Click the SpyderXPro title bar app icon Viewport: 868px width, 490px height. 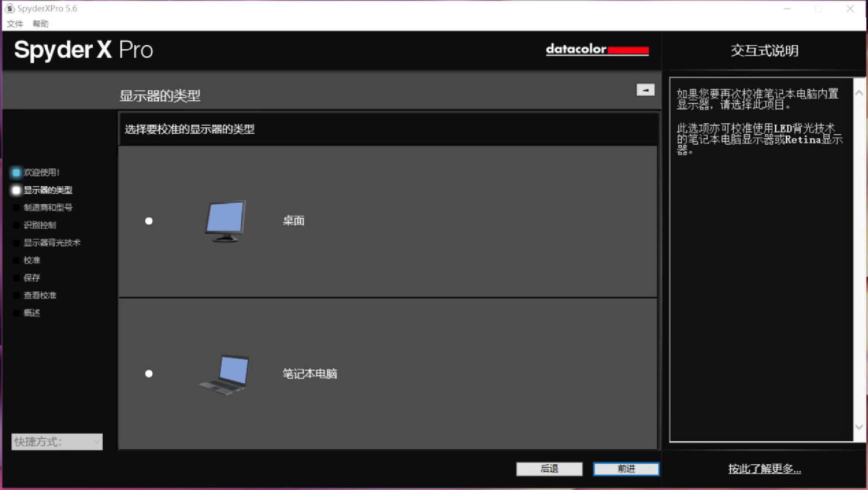[9, 9]
